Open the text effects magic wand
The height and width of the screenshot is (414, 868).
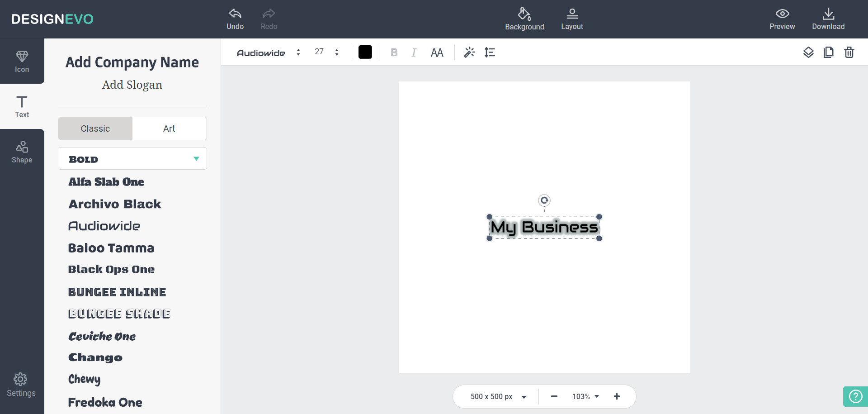tap(469, 52)
